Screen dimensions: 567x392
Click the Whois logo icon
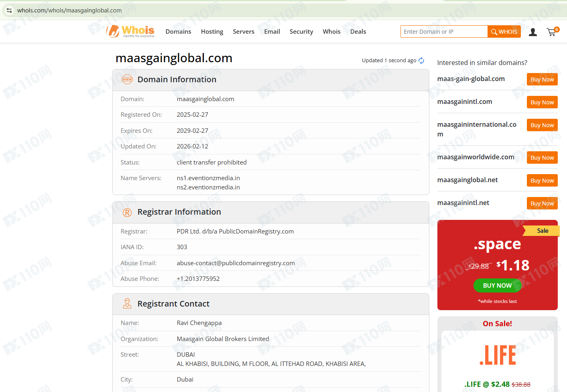[113, 31]
